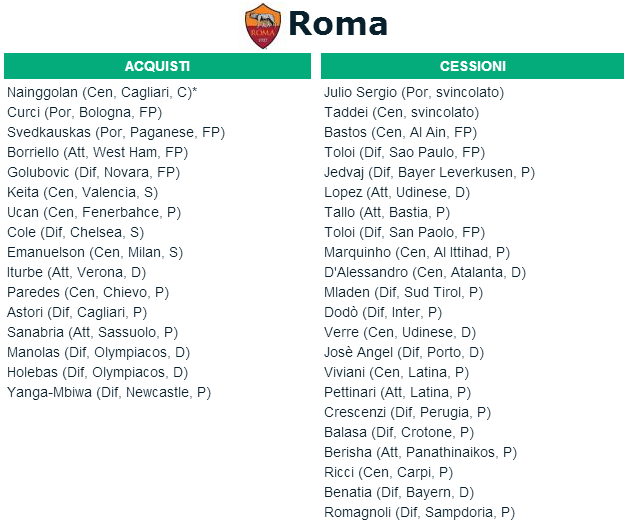Screen dimensions: 627x526
Task: Click the Jedvaj Bayer Leverkusen entry
Action: click(429, 172)
